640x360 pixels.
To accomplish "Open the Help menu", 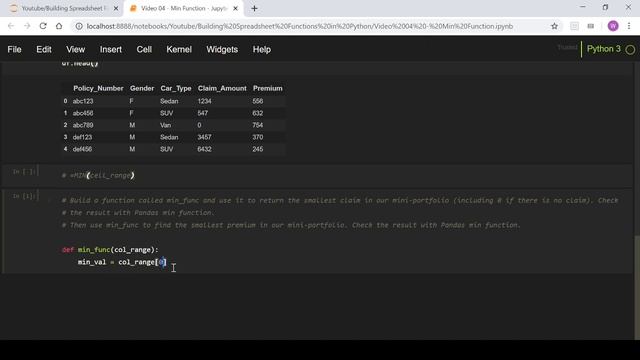I will tap(262, 49).
